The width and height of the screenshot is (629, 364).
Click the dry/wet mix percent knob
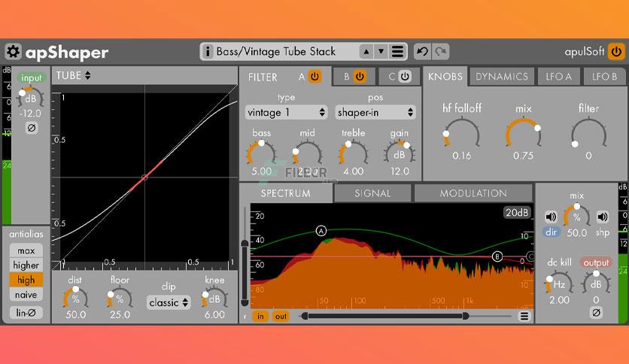(576, 216)
